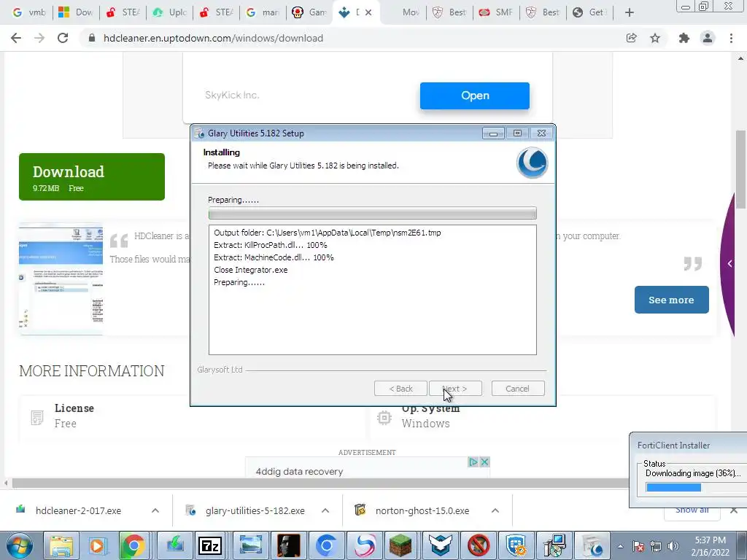Open the green download arrow taskbar icon
The width and height of the screenshot is (747, 560).
click(x=175, y=545)
